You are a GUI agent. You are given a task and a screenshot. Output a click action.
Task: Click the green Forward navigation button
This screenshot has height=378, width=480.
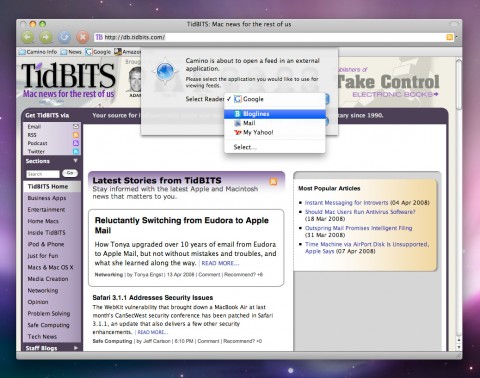point(46,37)
